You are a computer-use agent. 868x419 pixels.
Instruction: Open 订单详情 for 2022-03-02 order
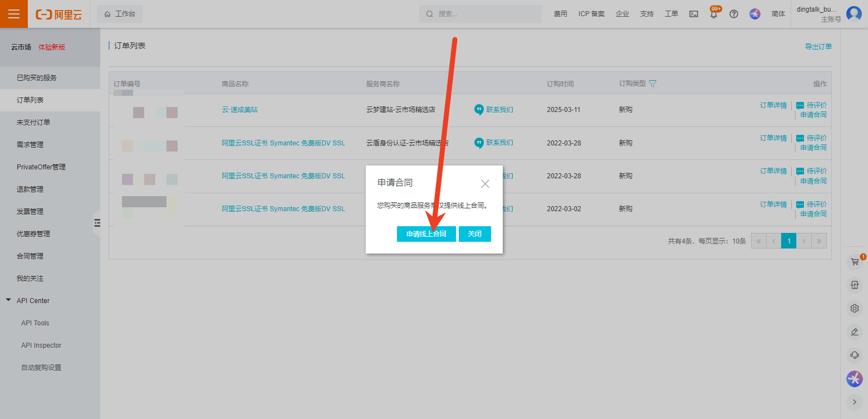[x=773, y=204]
